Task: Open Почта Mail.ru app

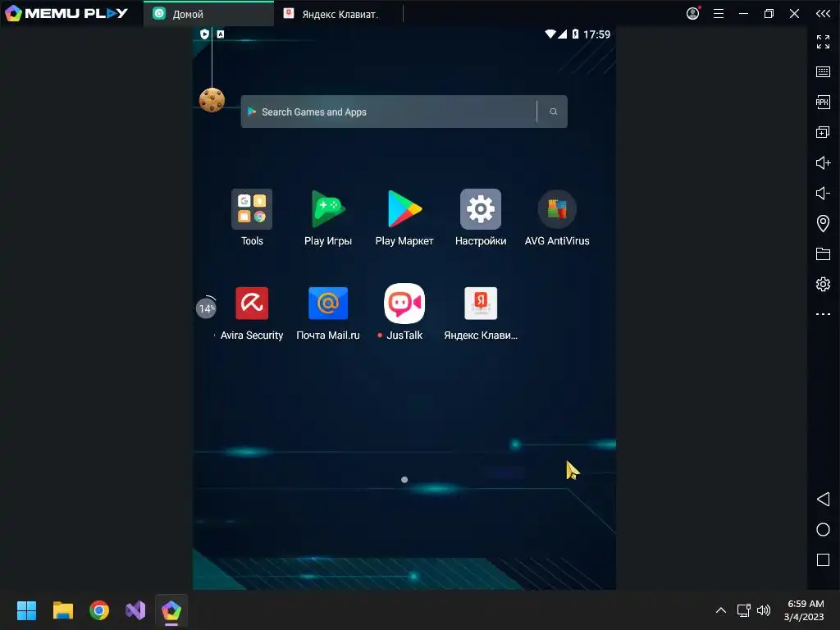Action: coord(328,304)
